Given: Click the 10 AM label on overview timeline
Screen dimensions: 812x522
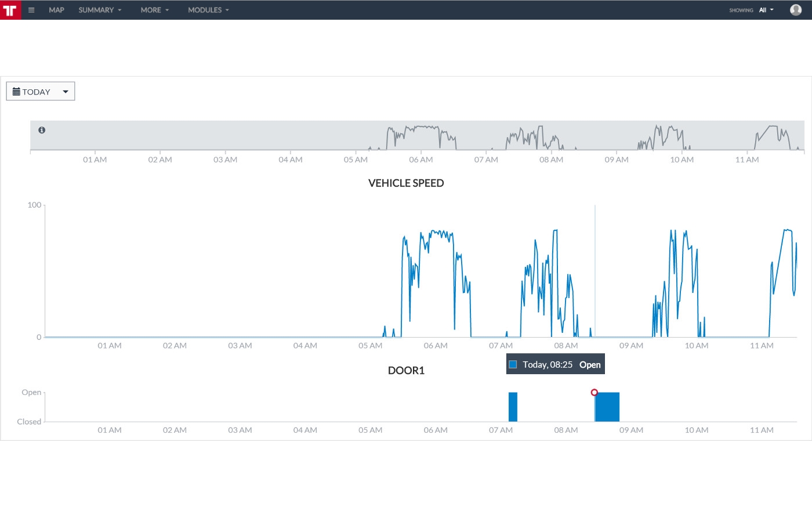Looking at the screenshot, I should click(681, 159).
